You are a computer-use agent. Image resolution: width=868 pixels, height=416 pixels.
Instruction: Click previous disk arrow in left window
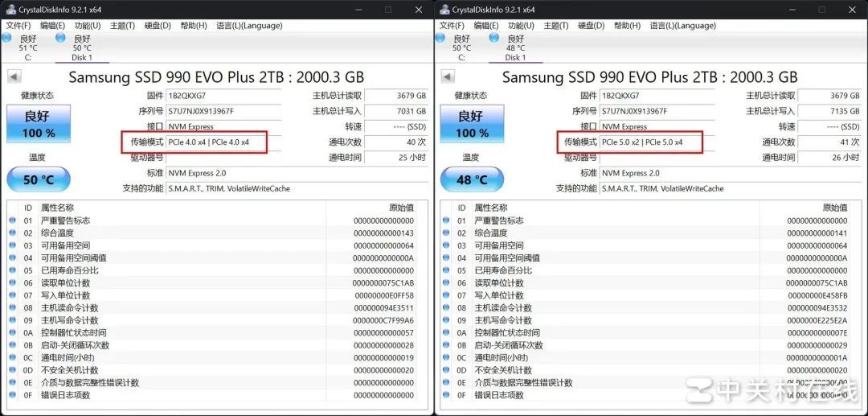14,77
